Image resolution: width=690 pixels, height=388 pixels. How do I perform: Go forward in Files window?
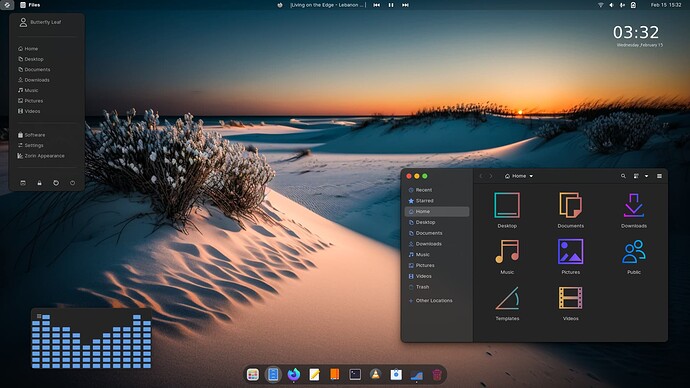[x=491, y=176]
